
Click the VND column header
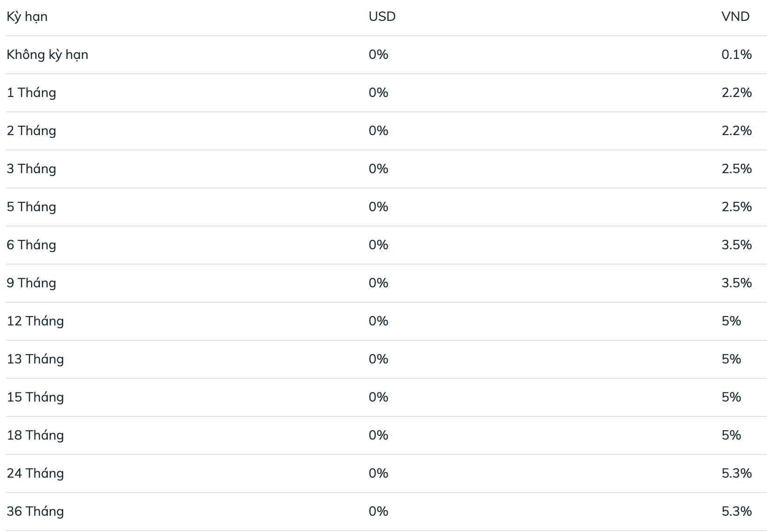point(735,17)
